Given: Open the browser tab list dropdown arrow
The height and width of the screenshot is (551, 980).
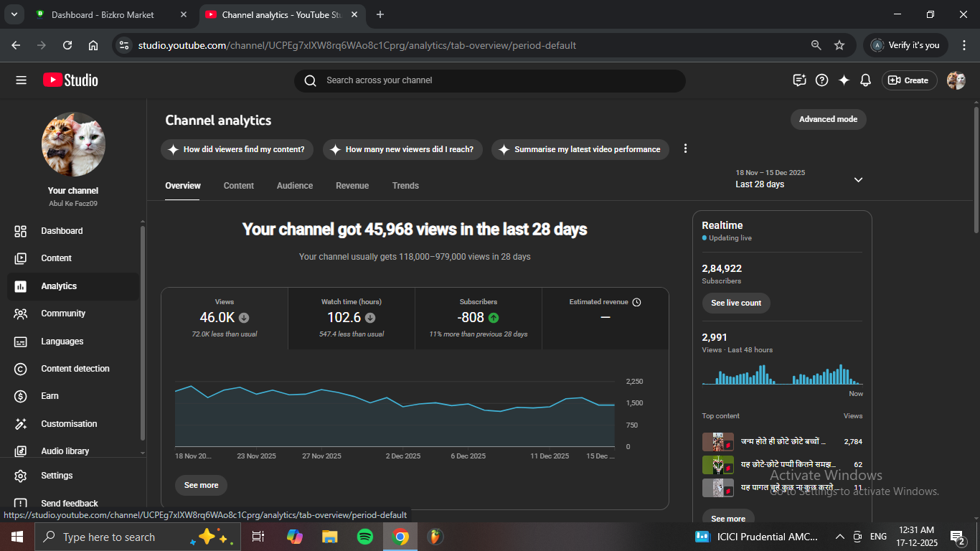Looking at the screenshot, I should click(14, 14).
